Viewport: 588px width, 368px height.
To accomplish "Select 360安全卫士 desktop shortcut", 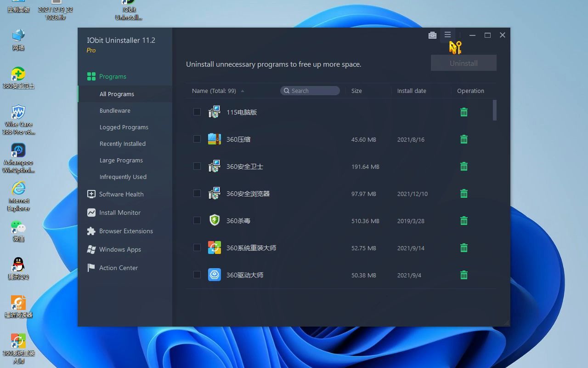I will pos(18,78).
